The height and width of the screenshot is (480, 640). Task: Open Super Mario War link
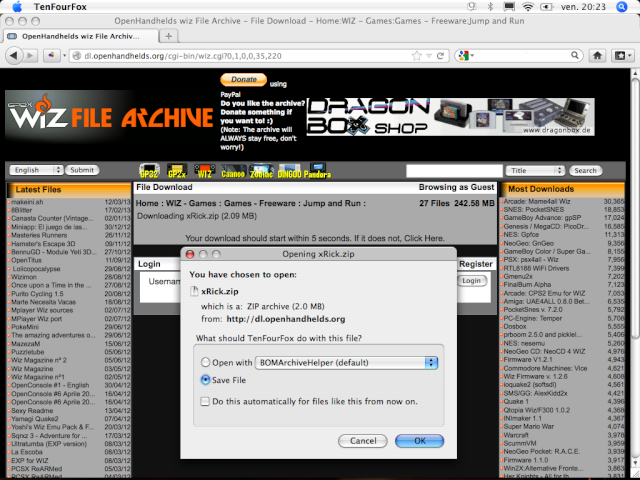pos(528,427)
